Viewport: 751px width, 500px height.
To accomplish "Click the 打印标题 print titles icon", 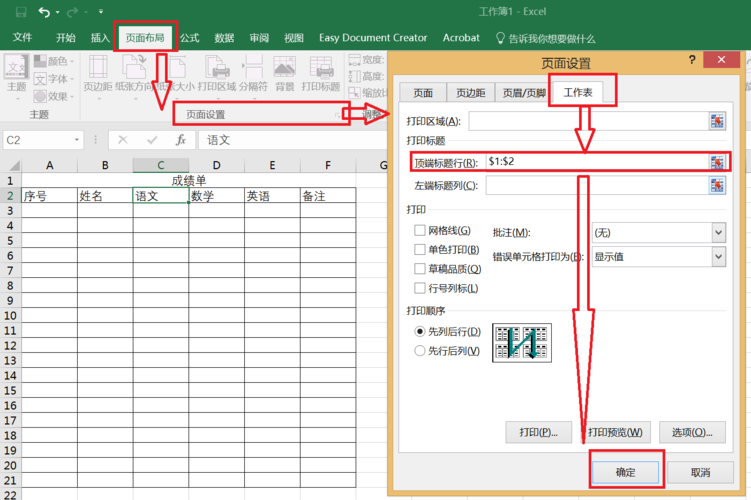I will (x=321, y=67).
